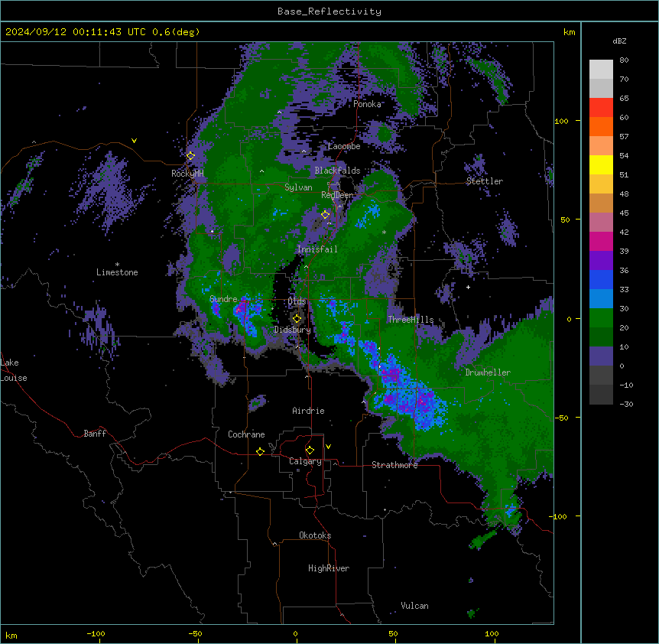The image size is (659, 644).
Task: Click the Banff town label
Action: (x=95, y=434)
